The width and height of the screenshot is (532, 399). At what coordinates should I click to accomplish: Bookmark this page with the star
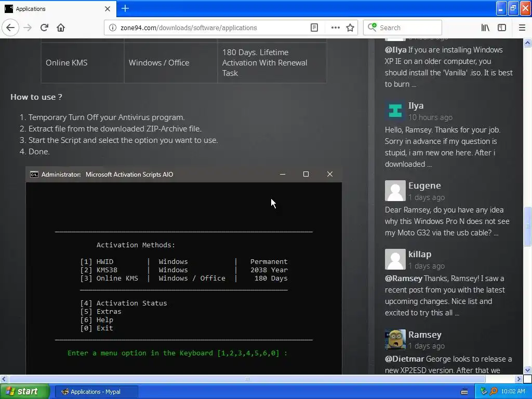click(350, 28)
